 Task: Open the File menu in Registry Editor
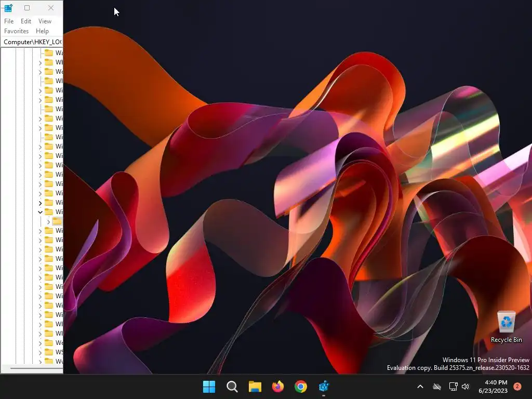tap(9, 21)
